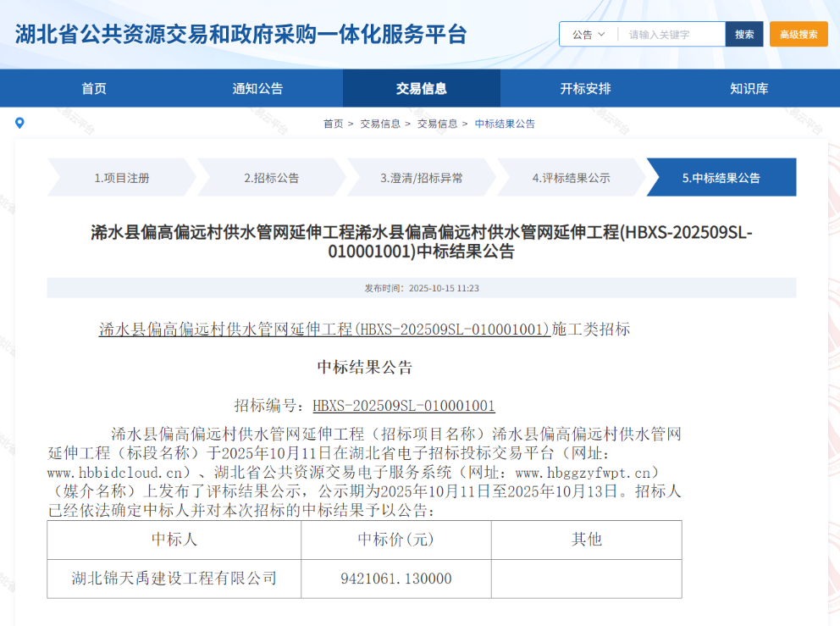
Task: Open the 开标安排 navigation item
Action: [x=584, y=87]
